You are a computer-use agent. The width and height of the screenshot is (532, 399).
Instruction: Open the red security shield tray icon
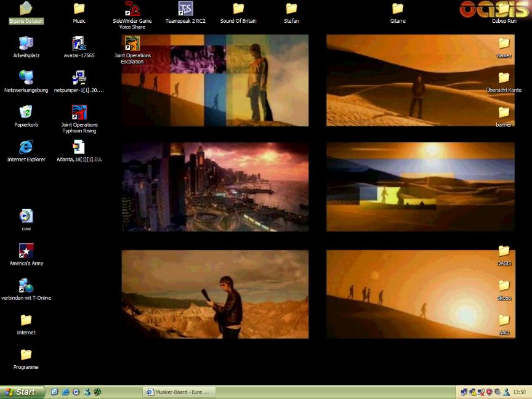pos(489,392)
